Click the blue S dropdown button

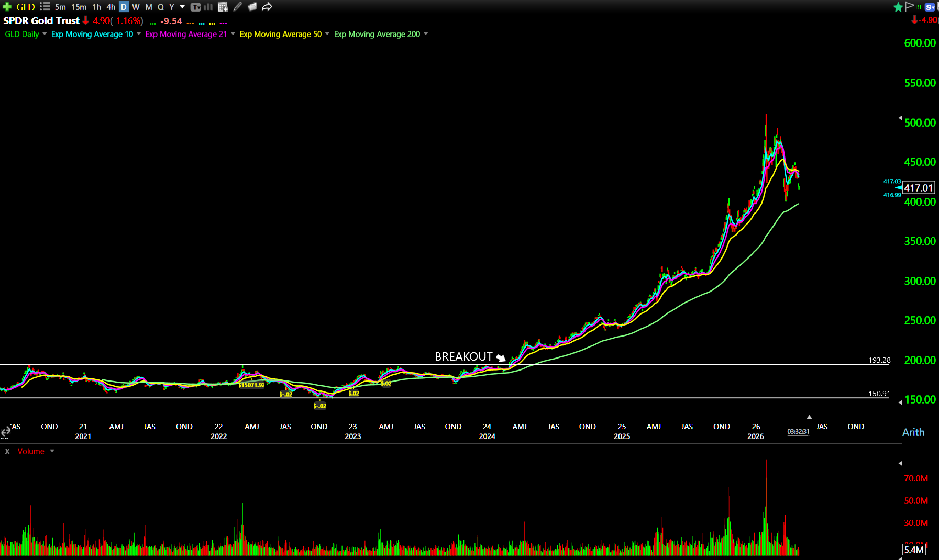click(930, 7)
